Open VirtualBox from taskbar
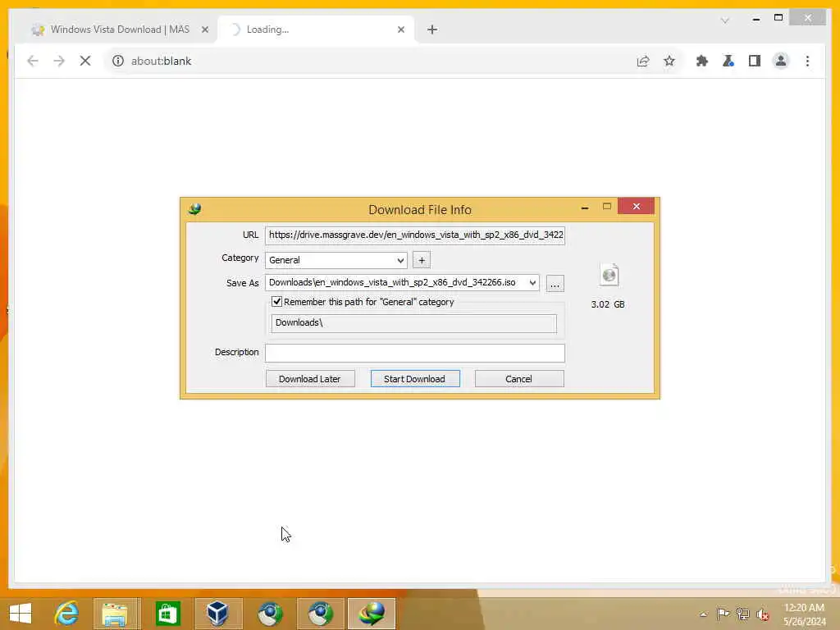This screenshot has height=630, width=840. point(218,614)
